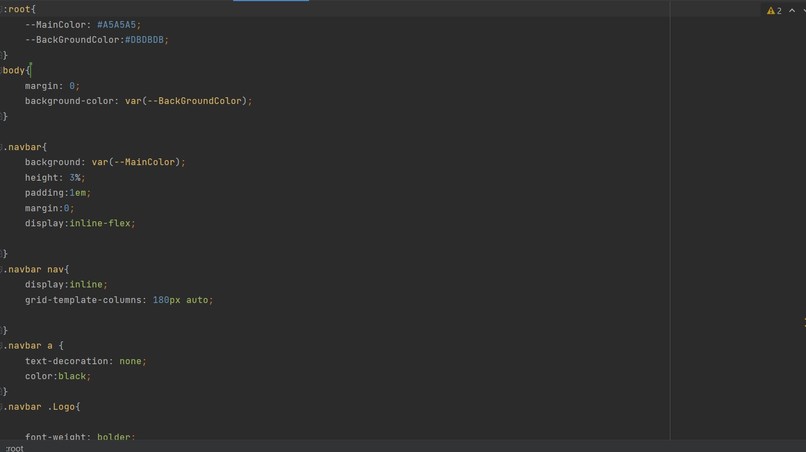Viewport: 806px width, 452px height.
Task: Click the padding:1em declaration
Action: [58, 193]
